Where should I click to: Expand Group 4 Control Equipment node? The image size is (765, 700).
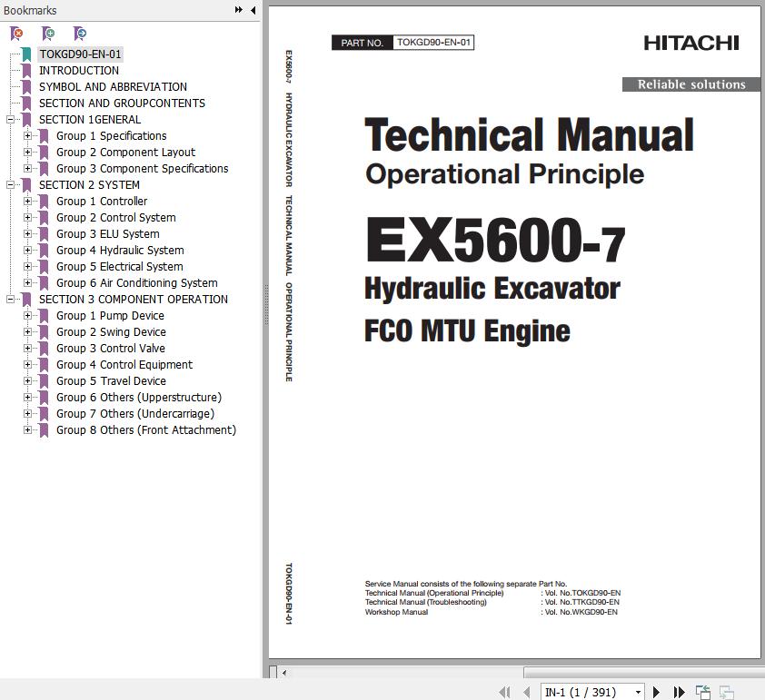tap(28, 364)
